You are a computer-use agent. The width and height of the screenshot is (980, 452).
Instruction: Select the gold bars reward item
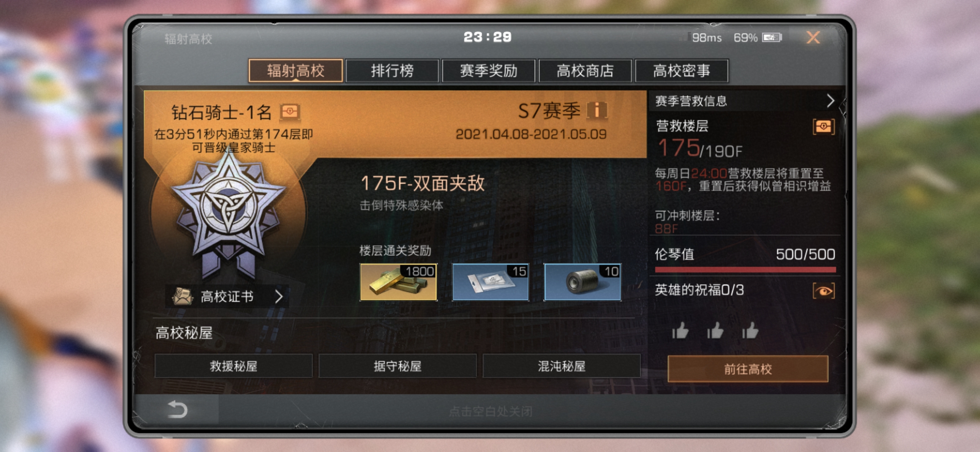[x=398, y=282]
